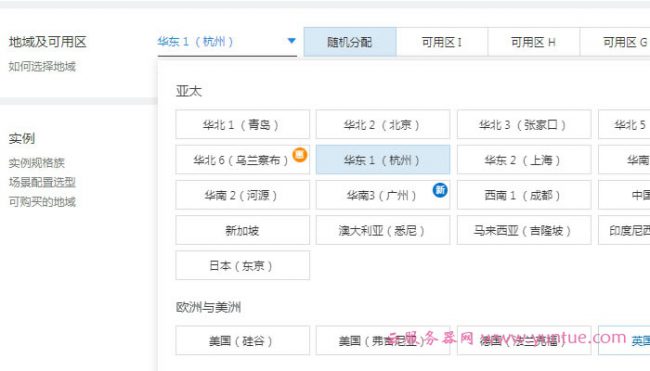Image resolution: width=650 pixels, height=371 pixels.
Task: Click the 欧洲与美洲 section heading
Action: [209, 307]
